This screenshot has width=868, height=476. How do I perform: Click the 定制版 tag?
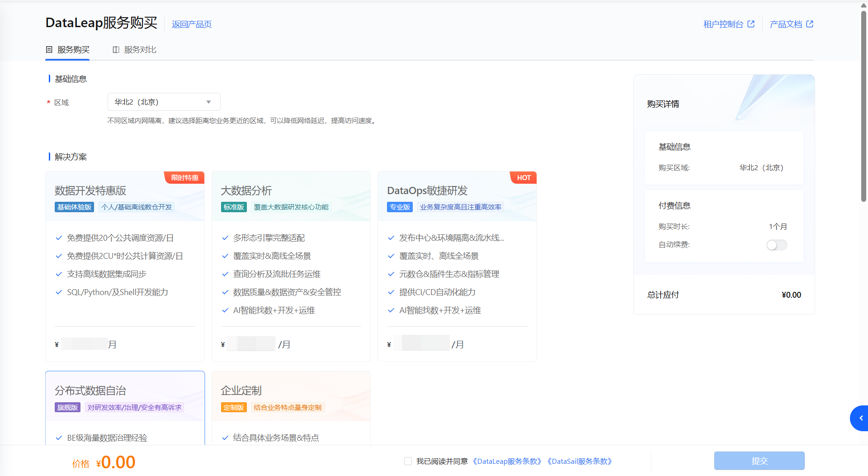[234, 407]
